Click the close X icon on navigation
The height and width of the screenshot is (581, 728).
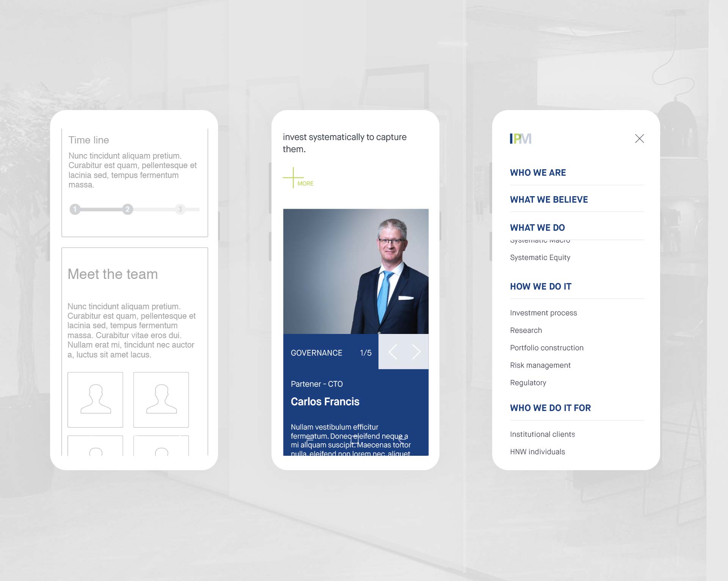point(640,138)
